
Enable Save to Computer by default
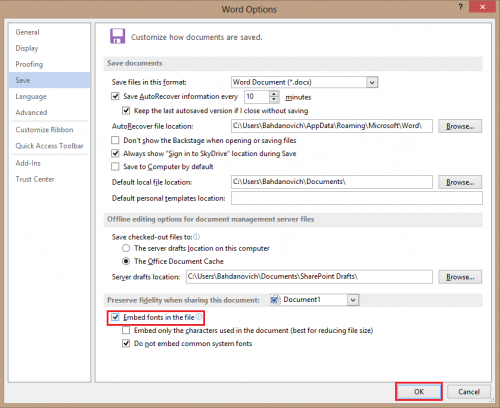115,166
